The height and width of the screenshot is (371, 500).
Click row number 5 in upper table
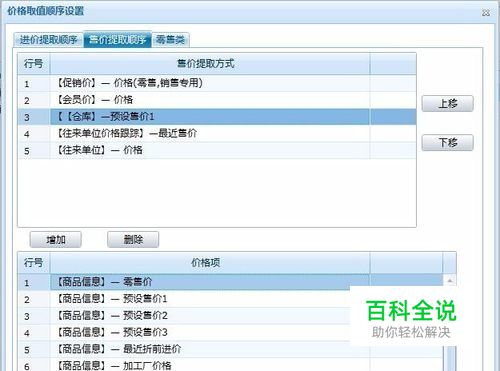(27, 151)
